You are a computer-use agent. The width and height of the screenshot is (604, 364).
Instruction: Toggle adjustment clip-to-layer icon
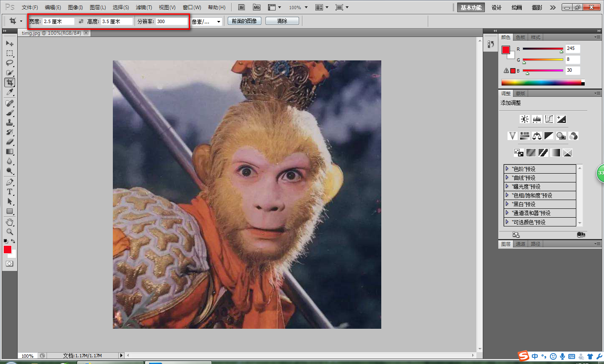click(x=581, y=235)
